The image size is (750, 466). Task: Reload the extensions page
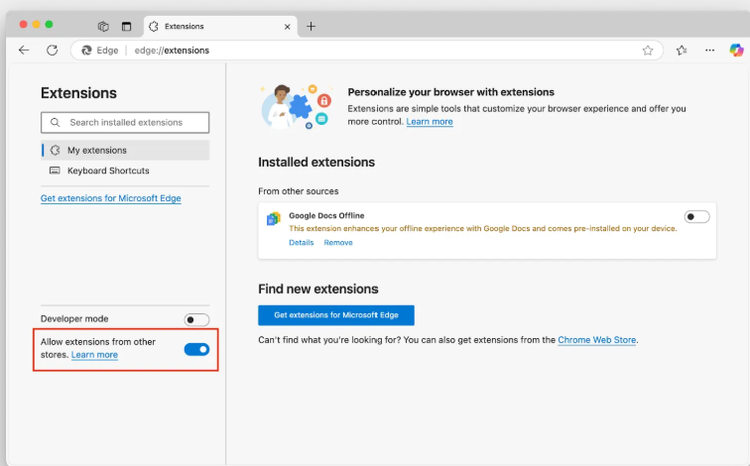coord(52,50)
